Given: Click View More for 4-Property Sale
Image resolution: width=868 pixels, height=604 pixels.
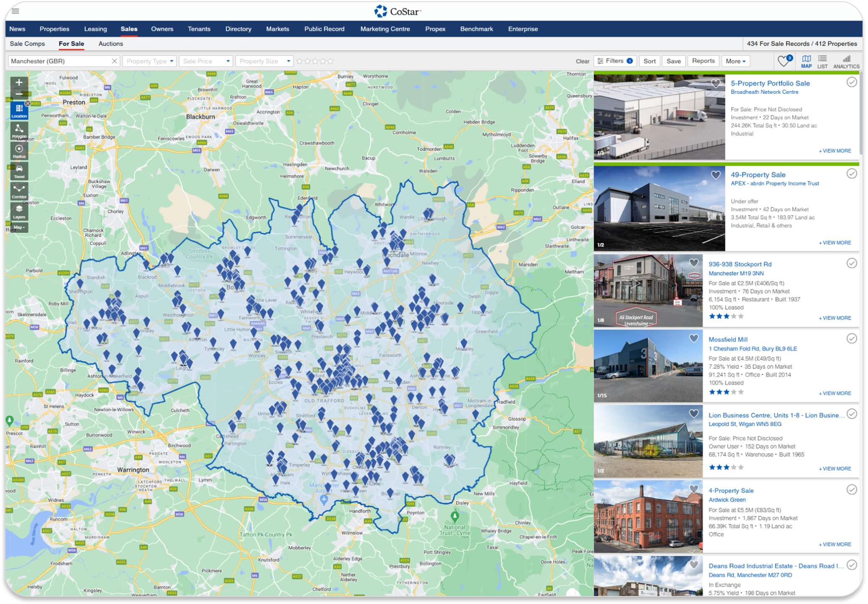Looking at the screenshot, I should 834,544.
